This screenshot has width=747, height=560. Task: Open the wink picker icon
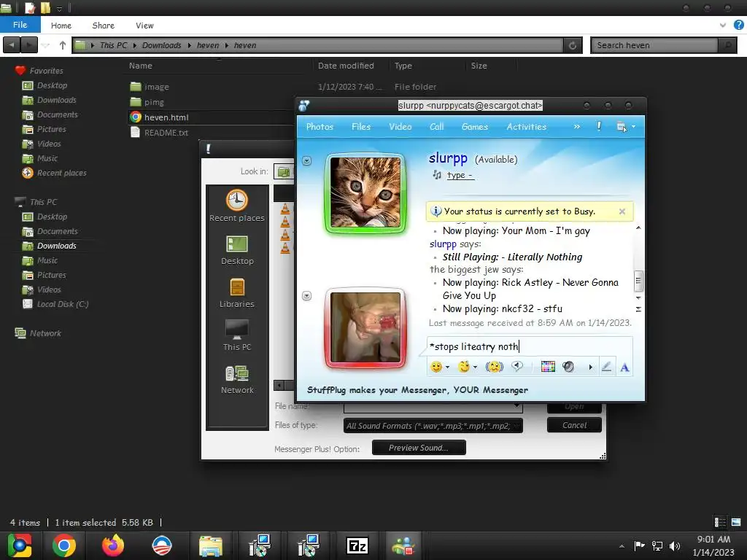click(x=463, y=367)
